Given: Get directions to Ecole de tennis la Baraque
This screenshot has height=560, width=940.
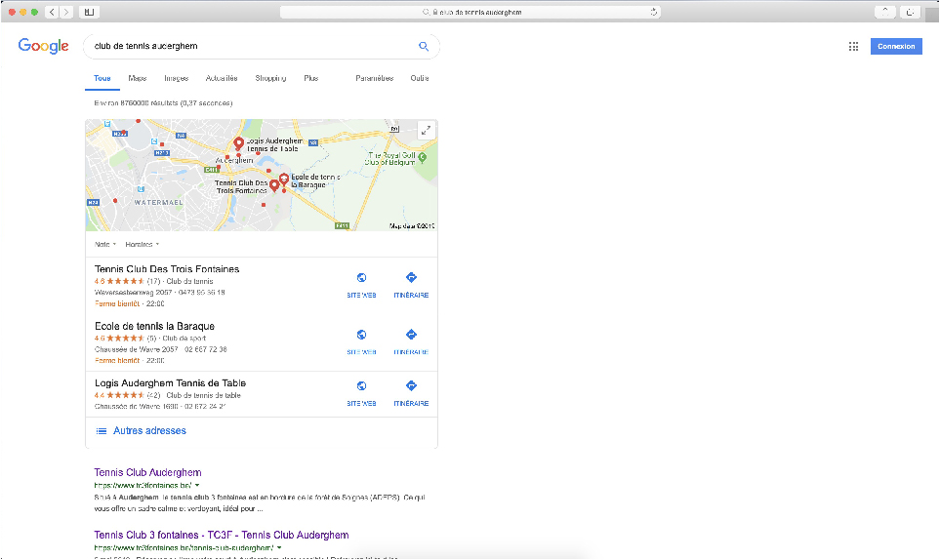Looking at the screenshot, I should click(x=411, y=341).
